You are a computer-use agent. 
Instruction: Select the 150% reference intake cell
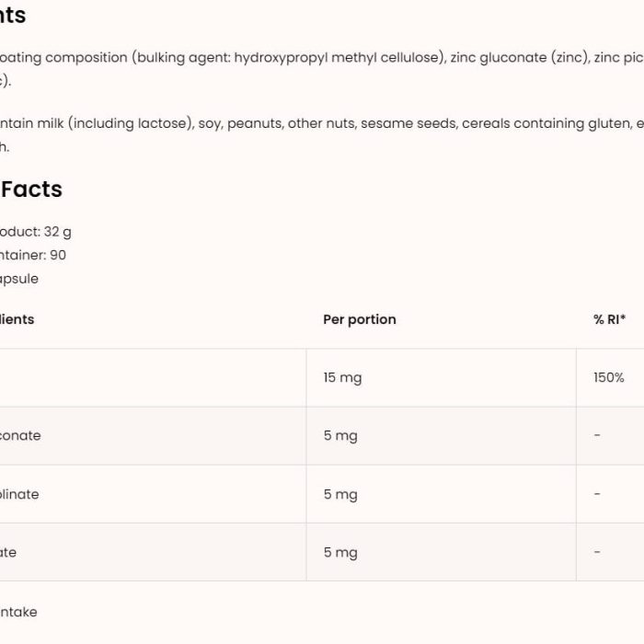(x=609, y=377)
